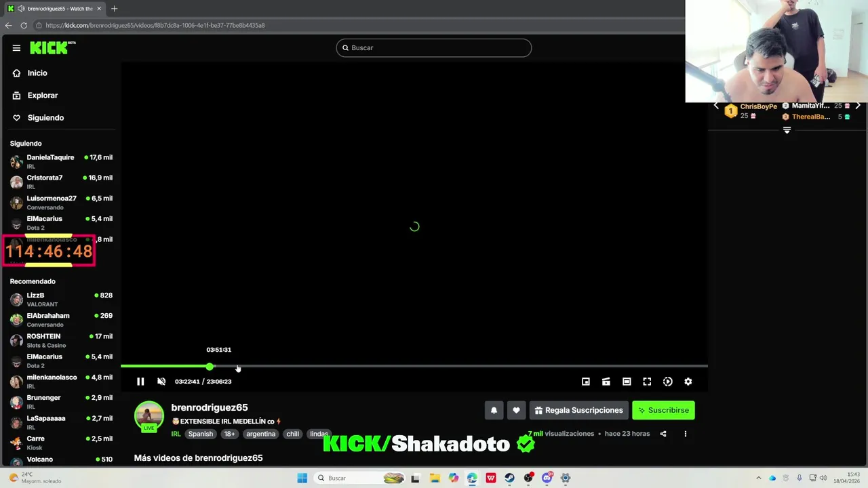Click Regala Suscripciones button
Image resolution: width=868 pixels, height=488 pixels.
click(x=578, y=410)
